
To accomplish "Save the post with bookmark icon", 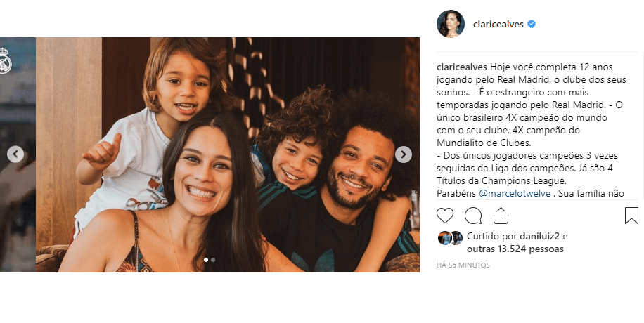I will point(631,216).
